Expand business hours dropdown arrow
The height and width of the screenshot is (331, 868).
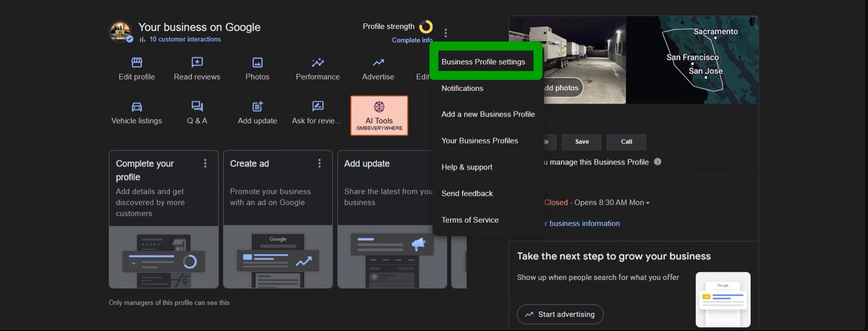[648, 203]
